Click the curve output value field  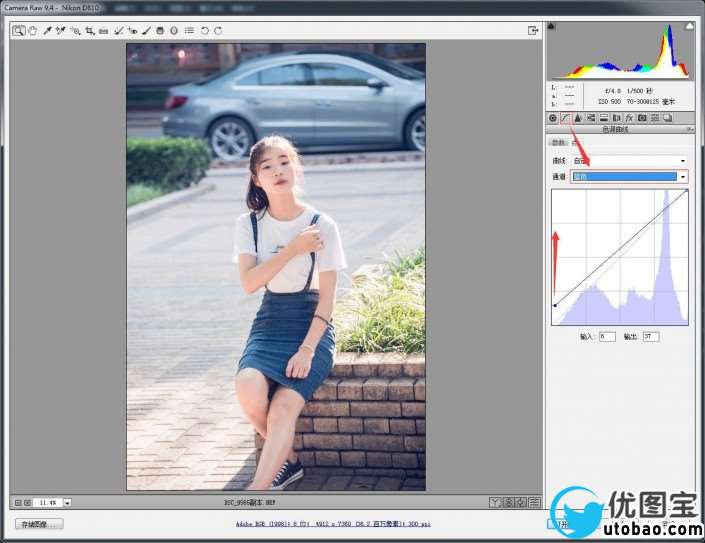pos(651,337)
